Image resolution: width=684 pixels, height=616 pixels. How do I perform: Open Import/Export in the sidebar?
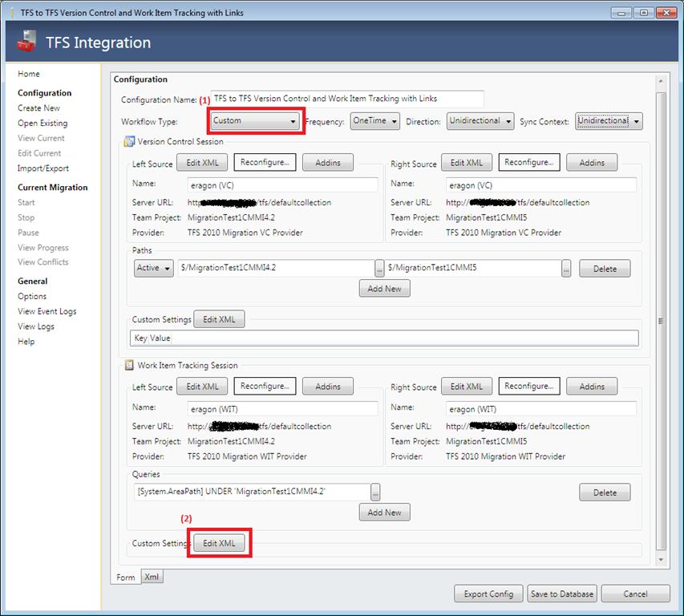pyautogui.click(x=43, y=168)
